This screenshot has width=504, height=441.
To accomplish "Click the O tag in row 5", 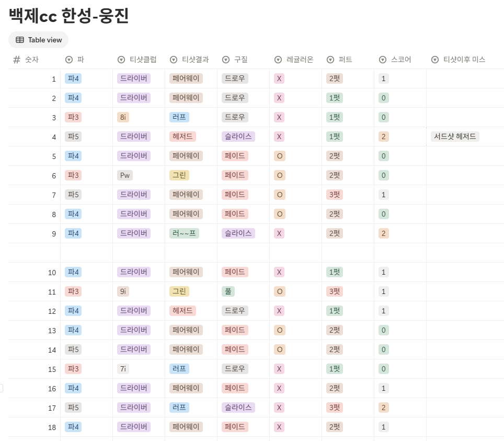I will coord(280,156).
